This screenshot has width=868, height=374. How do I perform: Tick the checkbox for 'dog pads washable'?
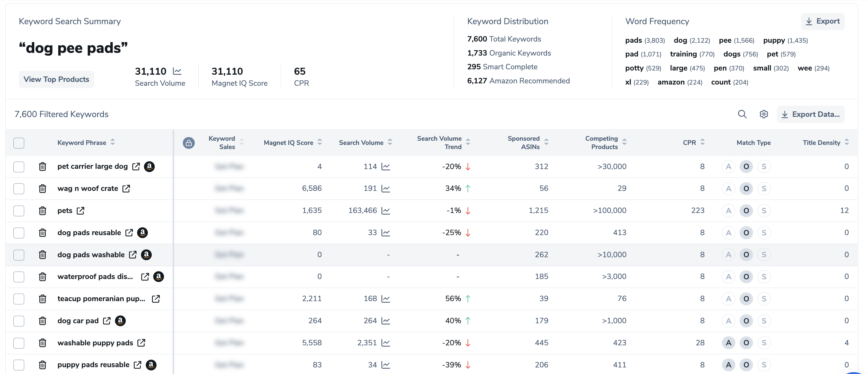click(x=19, y=255)
